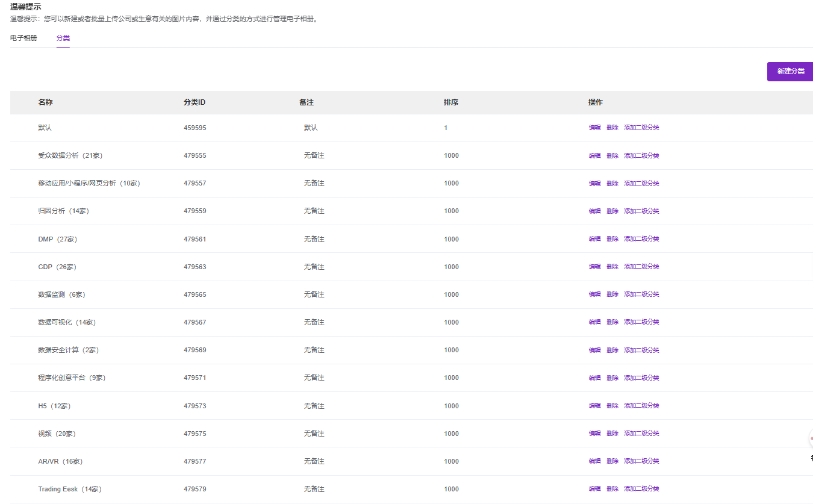Delete the 数据安全计算 (2家) category
813x504 pixels.
(612, 350)
